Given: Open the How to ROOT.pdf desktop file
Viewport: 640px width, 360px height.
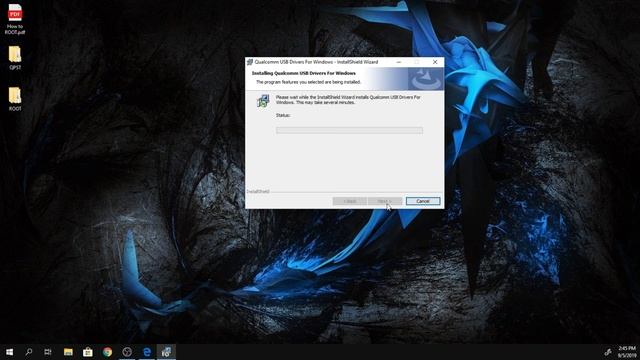Looking at the screenshot, I should 15,19.
